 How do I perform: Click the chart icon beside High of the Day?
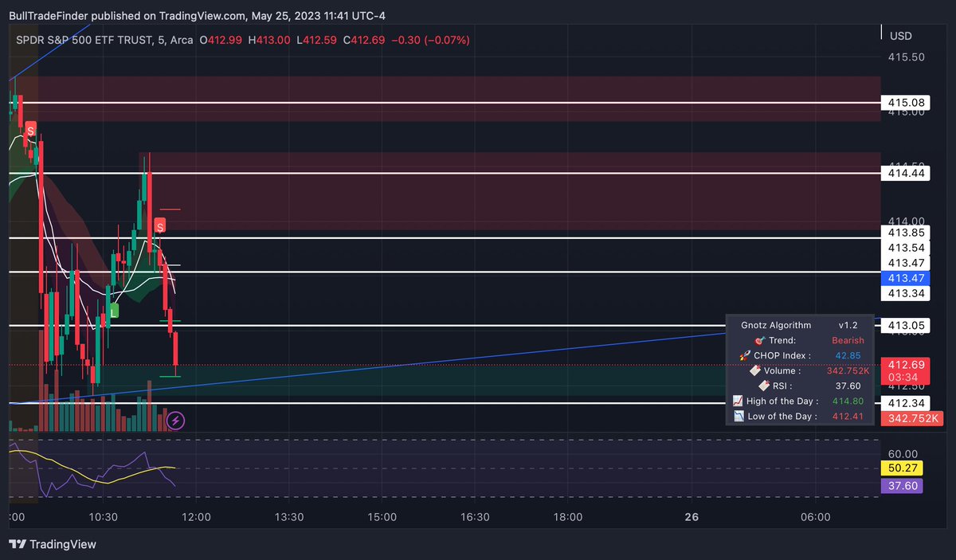pos(738,401)
